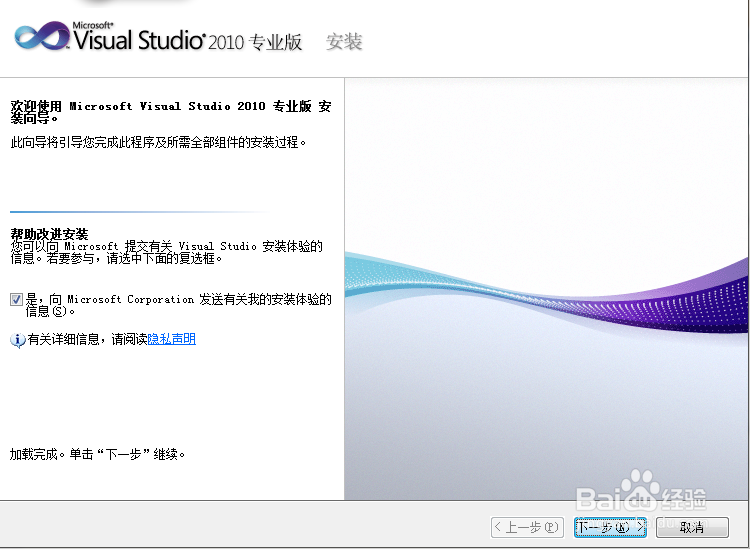Image resolution: width=750 pixels, height=549 pixels.
Task: Click the blue information icon
Action: click(18, 340)
